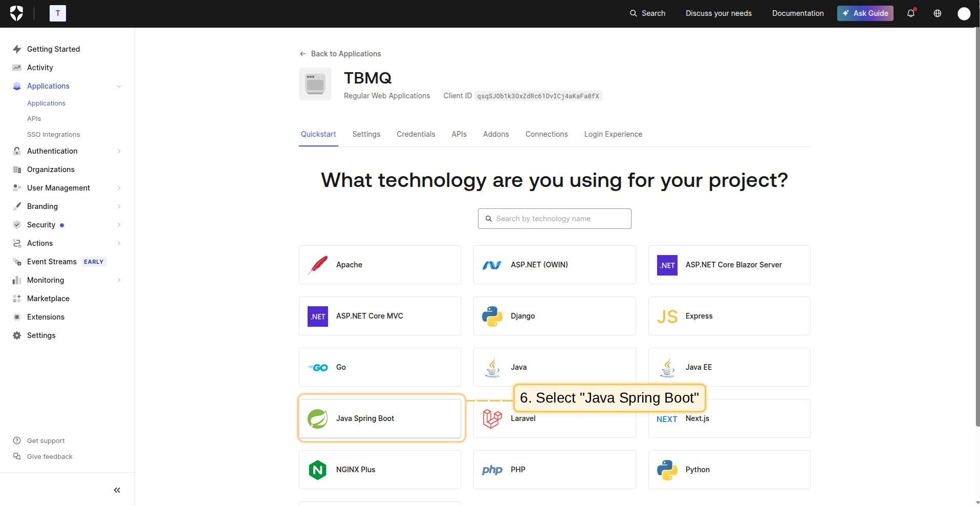The width and height of the screenshot is (980, 506).
Task: Pick the NGINX Plus technology tile
Action: point(380,470)
